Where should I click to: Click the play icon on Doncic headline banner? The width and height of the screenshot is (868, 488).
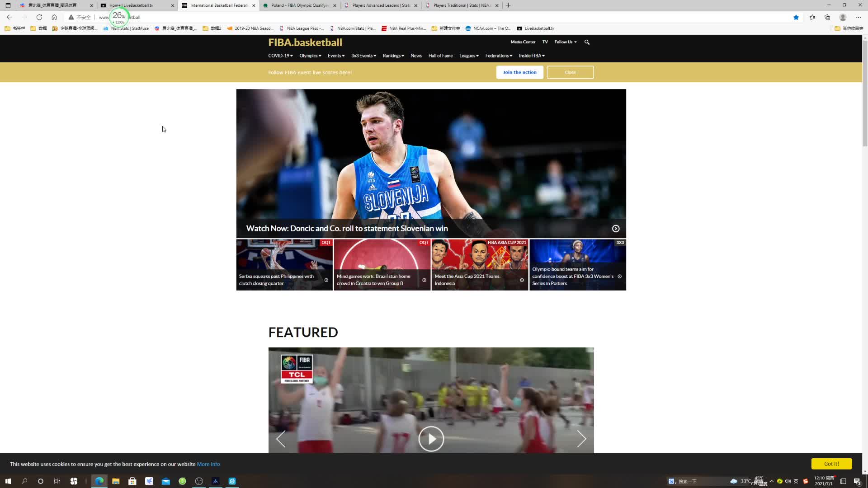[616, 229]
